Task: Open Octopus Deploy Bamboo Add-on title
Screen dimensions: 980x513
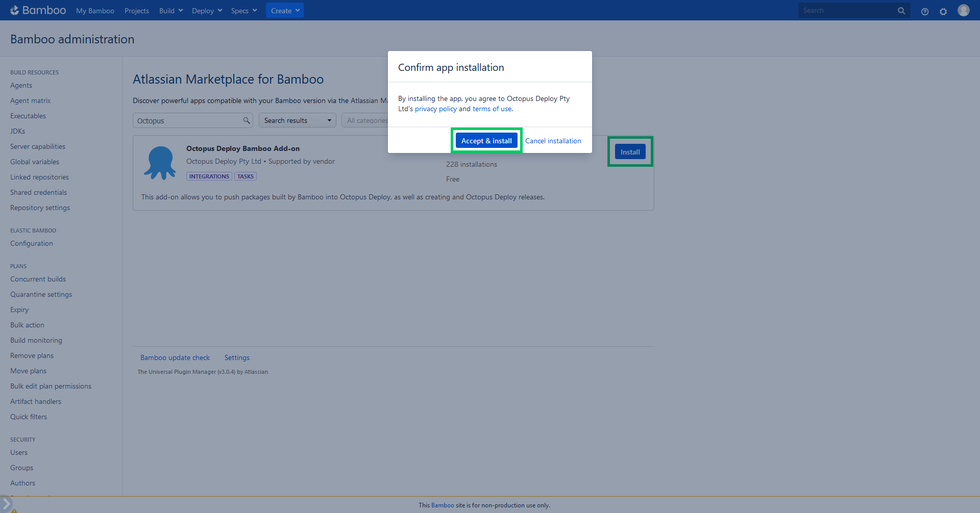Action: click(243, 148)
